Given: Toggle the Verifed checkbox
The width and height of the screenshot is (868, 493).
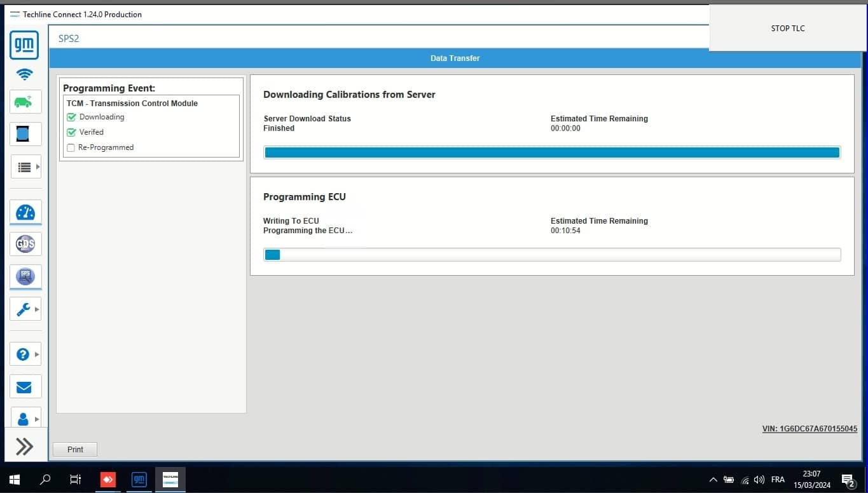Looking at the screenshot, I should pyautogui.click(x=71, y=132).
